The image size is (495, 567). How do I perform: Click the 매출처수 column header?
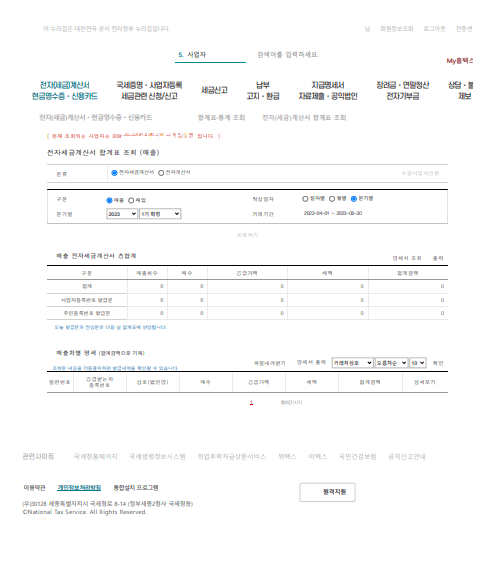click(x=147, y=273)
